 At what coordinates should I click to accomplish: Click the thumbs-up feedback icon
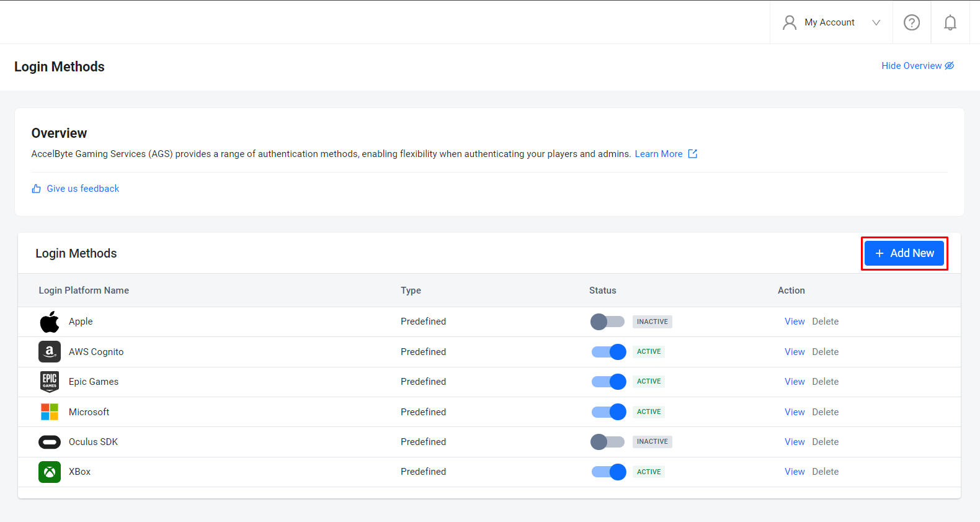tap(37, 189)
